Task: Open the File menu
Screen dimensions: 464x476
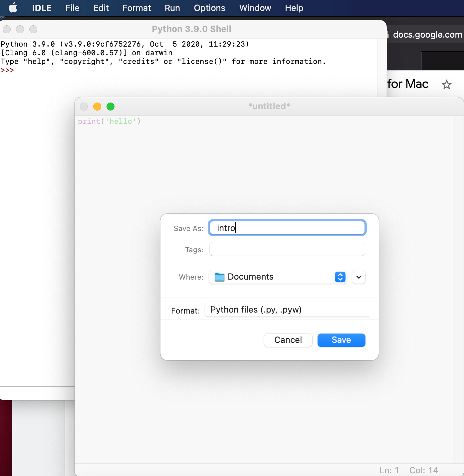Action: (72, 8)
